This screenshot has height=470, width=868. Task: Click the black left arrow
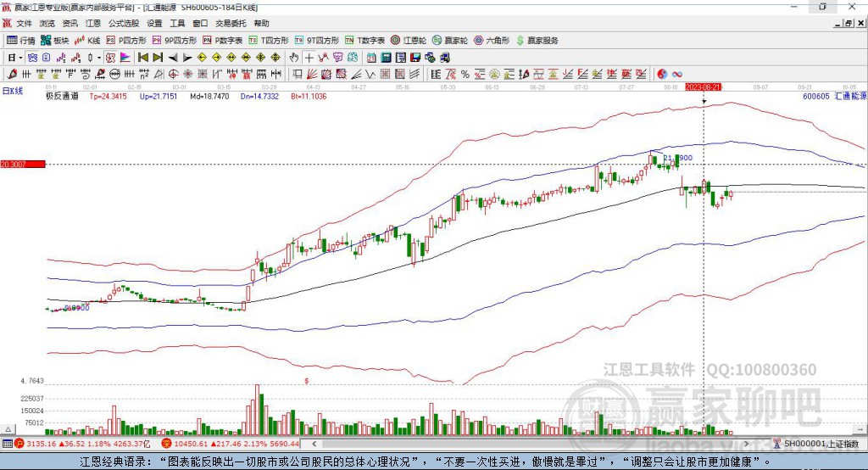(173, 58)
